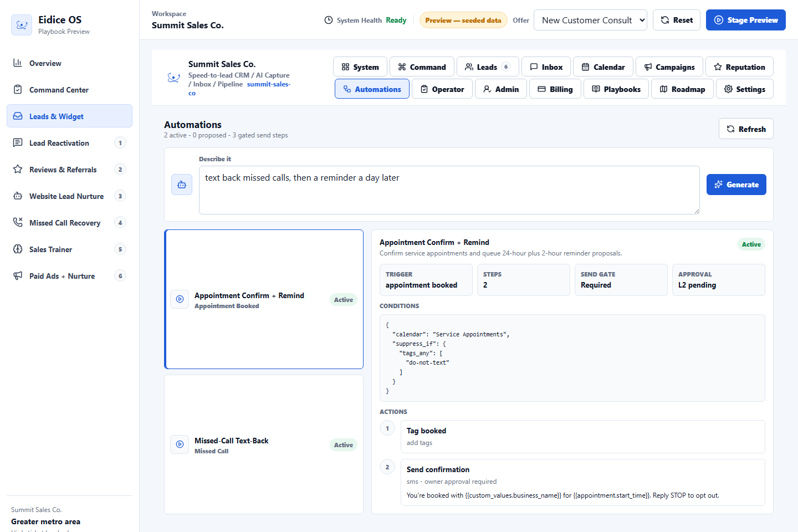Select the Automations tab
This screenshot has height=532, width=798.
[x=372, y=89]
